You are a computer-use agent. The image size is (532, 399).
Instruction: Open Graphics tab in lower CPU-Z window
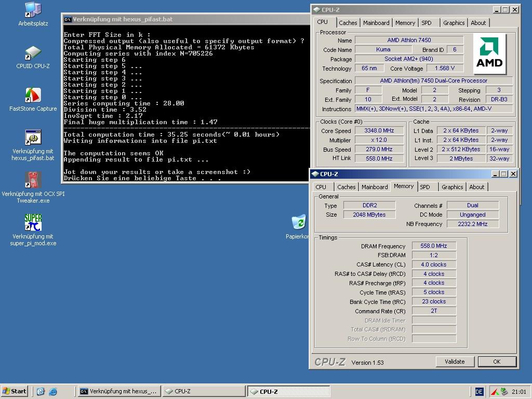click(x=453, y=187)
